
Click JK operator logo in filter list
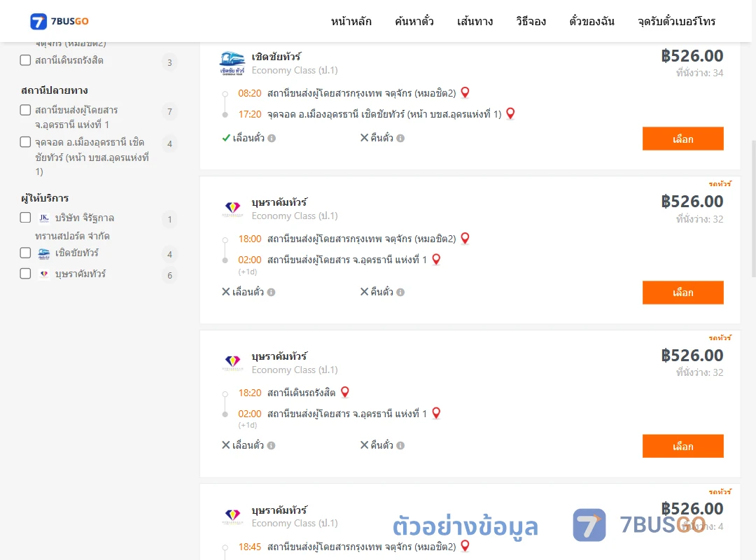point(44,218)
